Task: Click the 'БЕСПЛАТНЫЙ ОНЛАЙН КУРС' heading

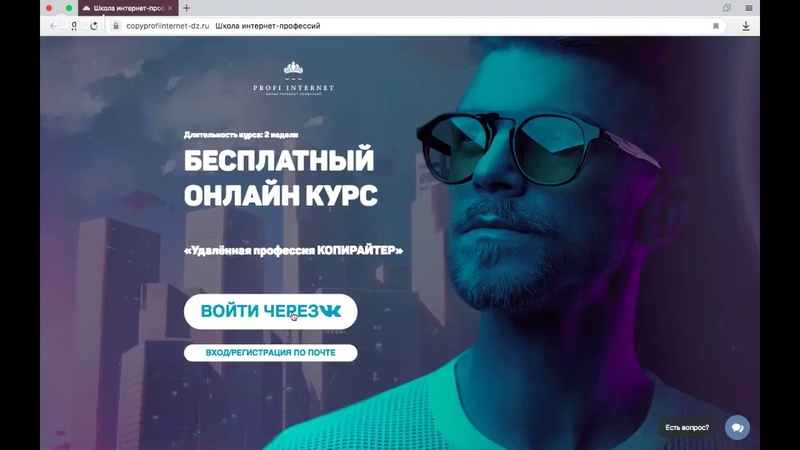Action: (x=281, y=177)
